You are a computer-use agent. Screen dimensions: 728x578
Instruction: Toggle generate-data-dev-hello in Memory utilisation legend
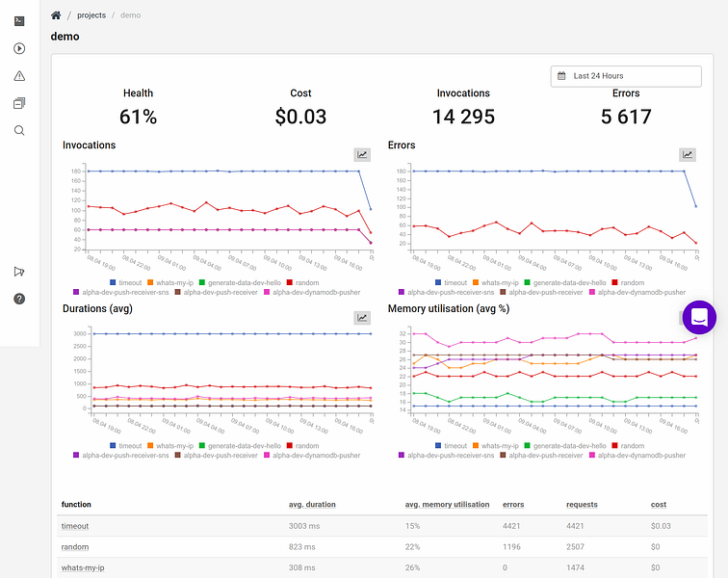(565, 446)
